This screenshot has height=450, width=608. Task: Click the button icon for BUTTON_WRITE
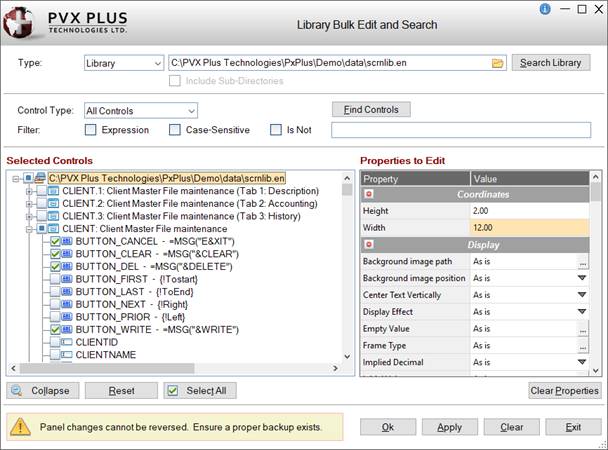click(67, 329)
